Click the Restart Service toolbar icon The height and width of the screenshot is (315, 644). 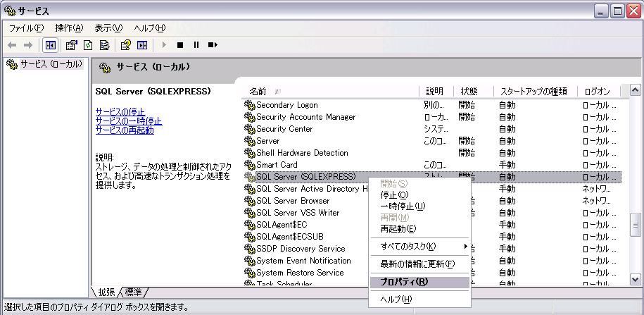pos(213,45)
